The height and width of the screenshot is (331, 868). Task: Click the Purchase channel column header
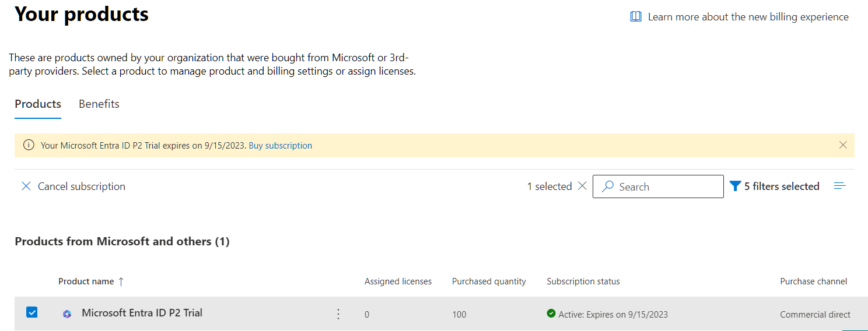(814, 281)
